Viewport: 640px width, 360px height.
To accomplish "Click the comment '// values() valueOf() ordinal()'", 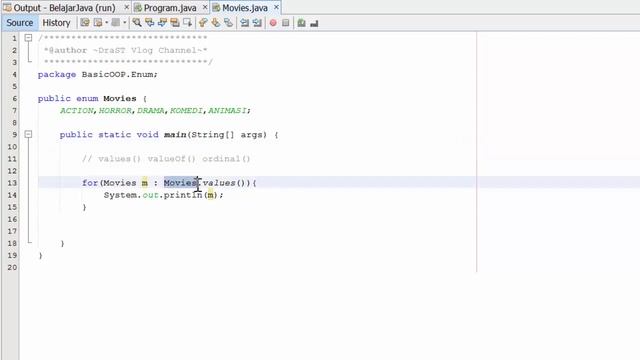I will pos(166,159).
